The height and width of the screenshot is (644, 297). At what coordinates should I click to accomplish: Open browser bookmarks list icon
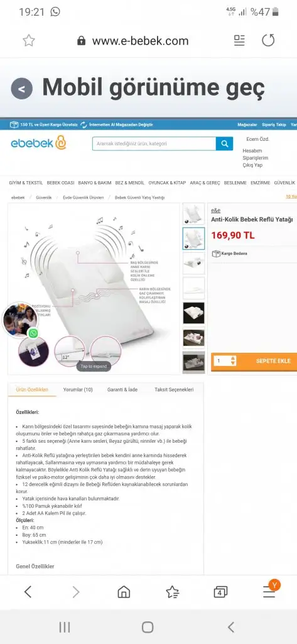pyautogui.click(x=172, y=592)
